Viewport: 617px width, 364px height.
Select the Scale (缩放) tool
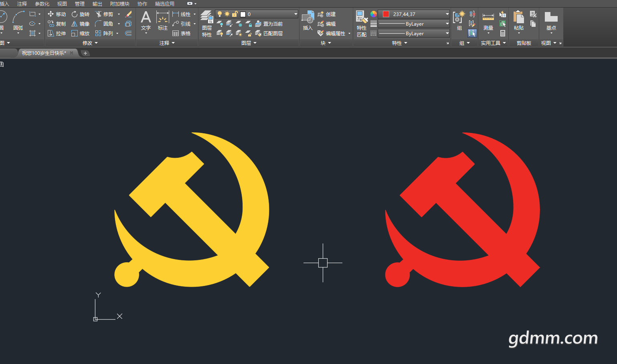(x=80, y=33)
